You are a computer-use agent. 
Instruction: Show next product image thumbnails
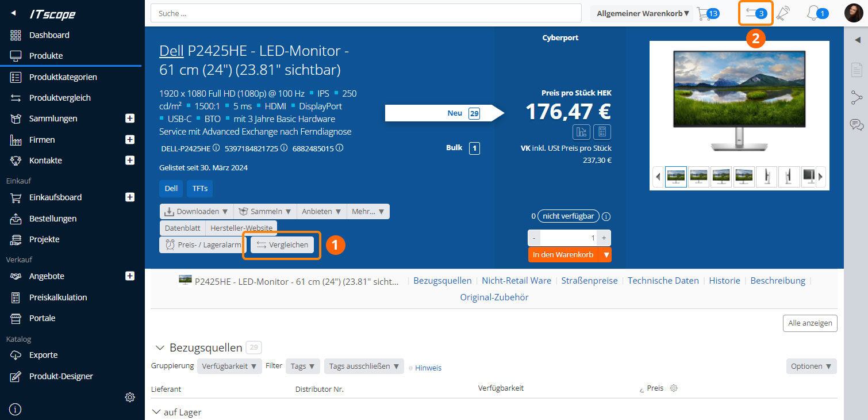pos(821,177)
